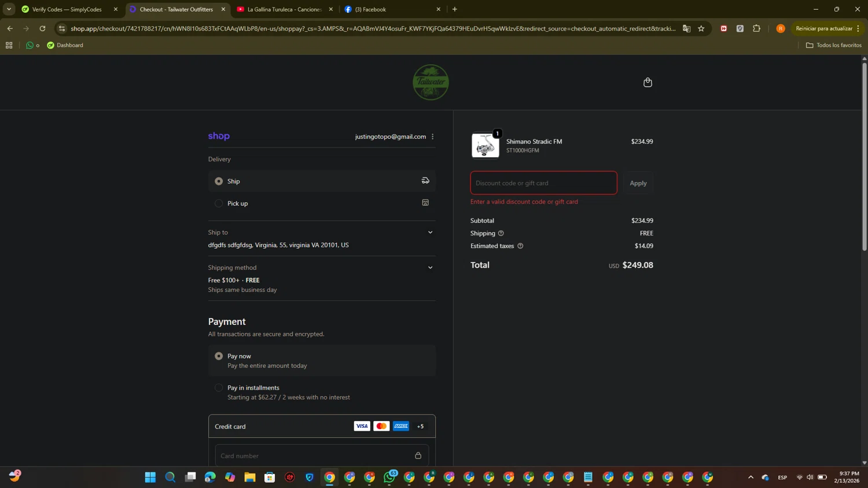Click the Tailwater Outfitters logo
This screenshot has height=488, width=868.
click(431, 82)
